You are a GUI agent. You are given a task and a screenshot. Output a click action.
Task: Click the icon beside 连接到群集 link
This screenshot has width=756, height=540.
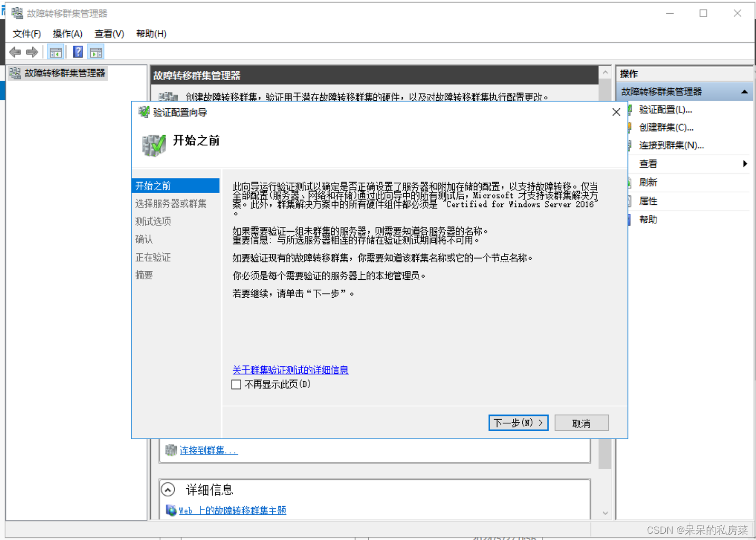tap(171, 450)
